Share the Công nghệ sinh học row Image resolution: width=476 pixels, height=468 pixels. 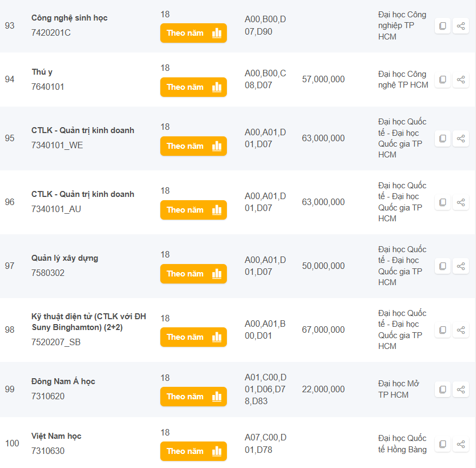click(x=461, y=26)
